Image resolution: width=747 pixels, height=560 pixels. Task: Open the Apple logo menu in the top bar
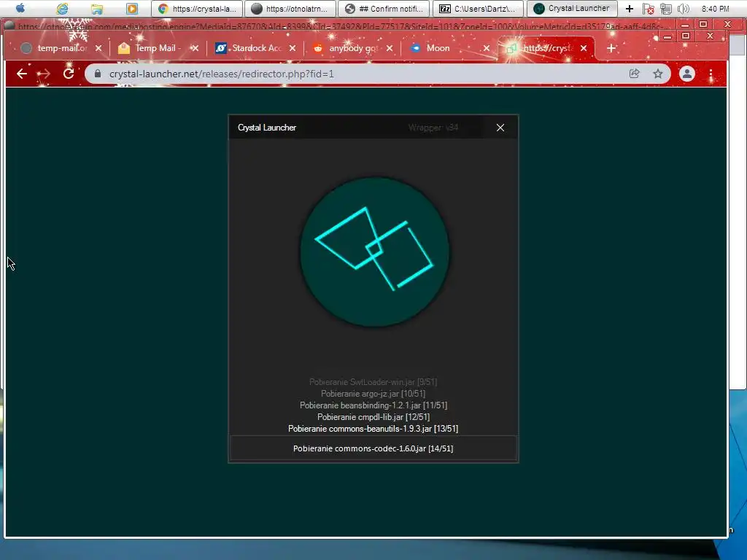point(20,8)
